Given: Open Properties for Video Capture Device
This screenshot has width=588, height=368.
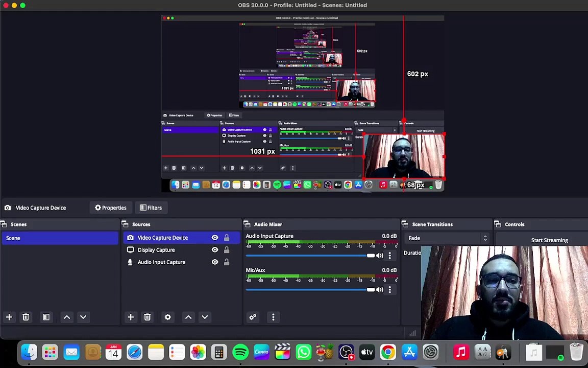Looking at the screenshot, I should point(111,208).
